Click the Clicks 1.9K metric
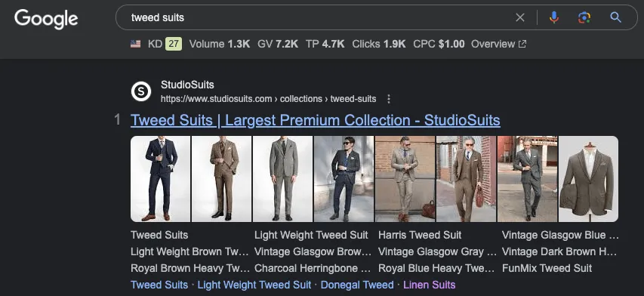 click(x=379, y=44)
